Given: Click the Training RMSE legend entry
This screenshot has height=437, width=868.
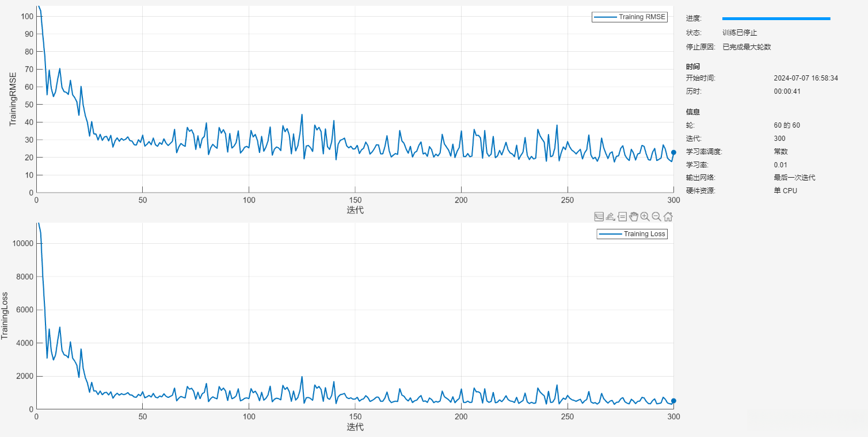Looking at the screenshot, I should click(x=629, y=17).
